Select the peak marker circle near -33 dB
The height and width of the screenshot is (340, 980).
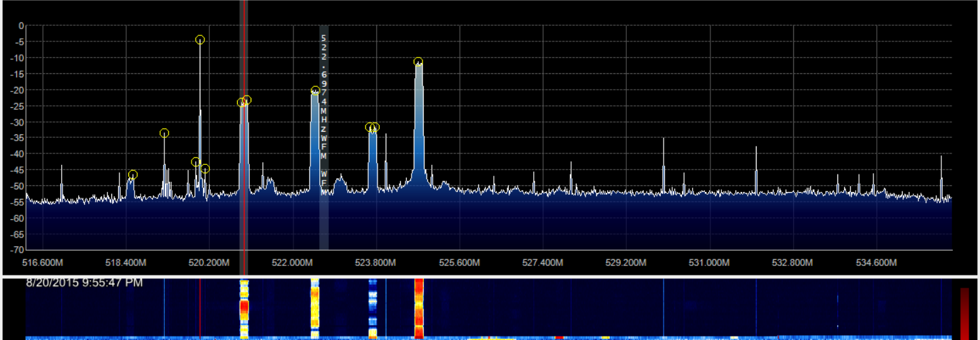164,133
